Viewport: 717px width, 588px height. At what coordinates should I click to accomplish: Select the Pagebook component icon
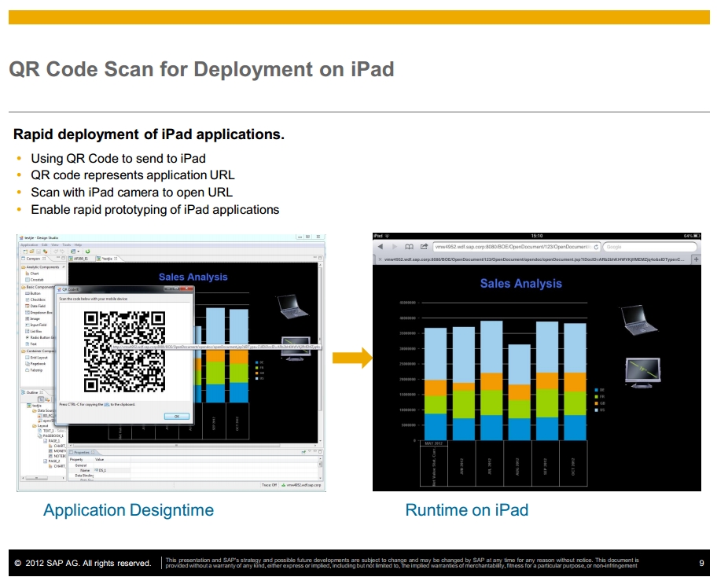click(x=28, y=364)
